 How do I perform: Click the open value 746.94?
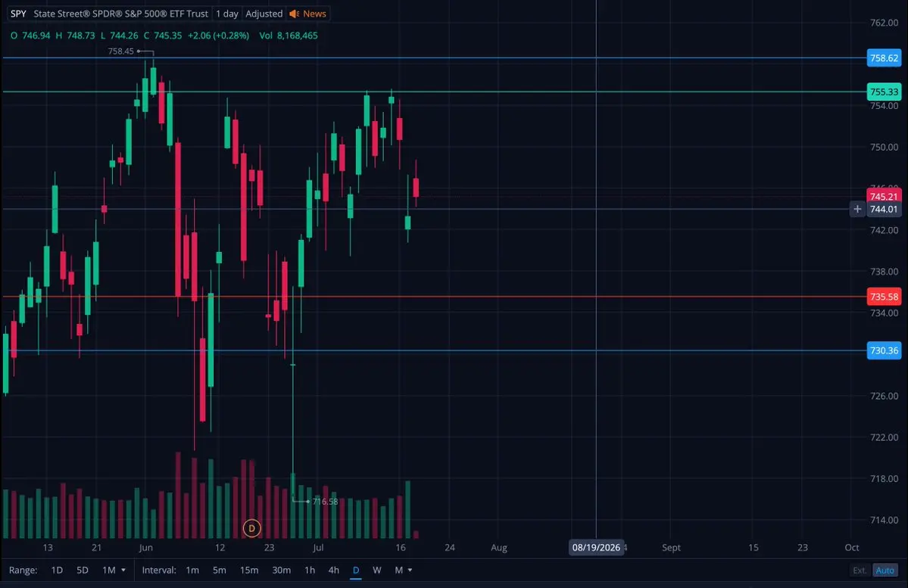click(x=36, y=36)
